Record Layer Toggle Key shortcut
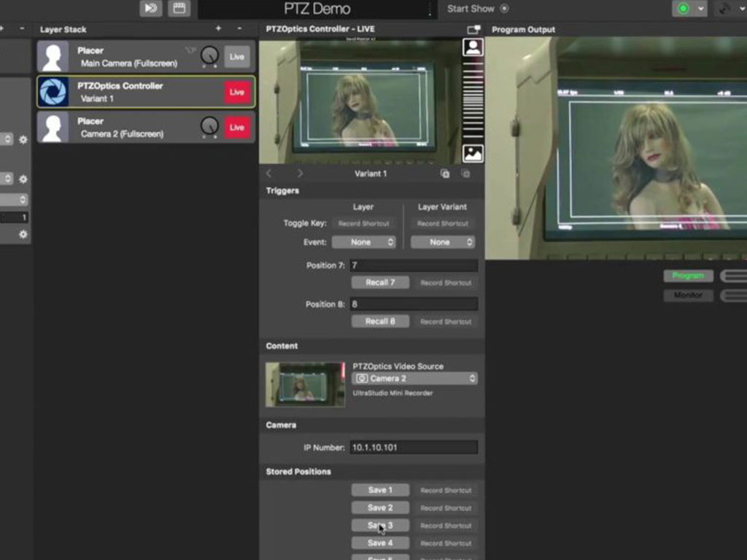Viewport: 747px width, 560px height. (x=363, y=223)
